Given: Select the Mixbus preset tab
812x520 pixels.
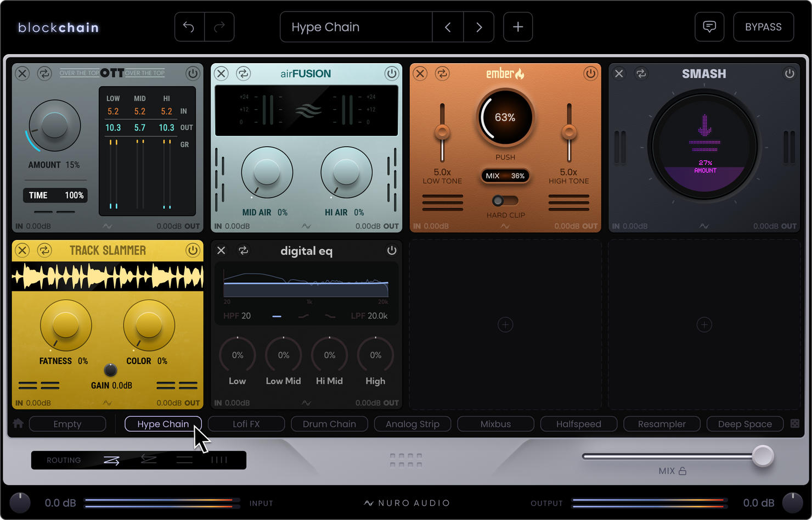Looking at the screenshot, I should [x=495, y=424].
